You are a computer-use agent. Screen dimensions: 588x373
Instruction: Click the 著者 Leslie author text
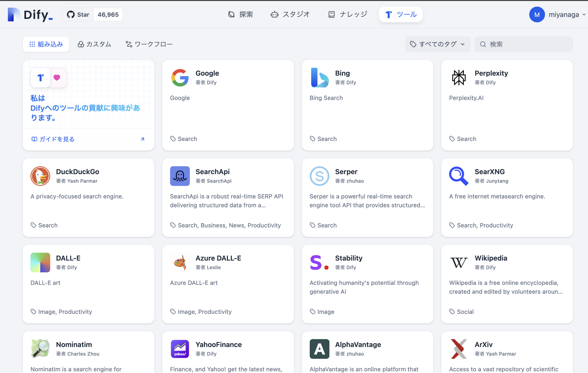pyautogui.click(x=208, y=268)
